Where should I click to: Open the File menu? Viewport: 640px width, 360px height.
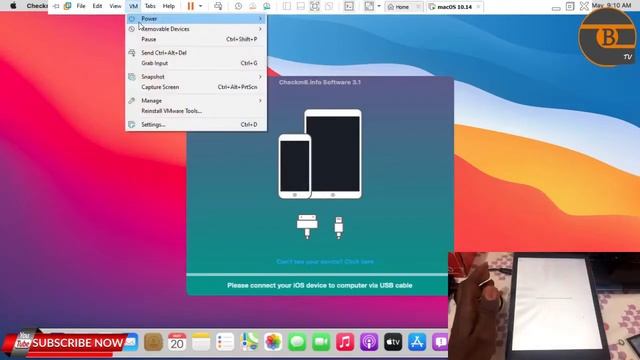click(81, 6)
